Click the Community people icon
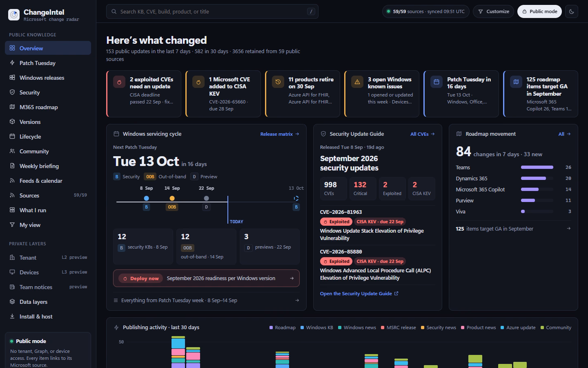Viewport: 588px width, 368px height. (x=12, y=151)
